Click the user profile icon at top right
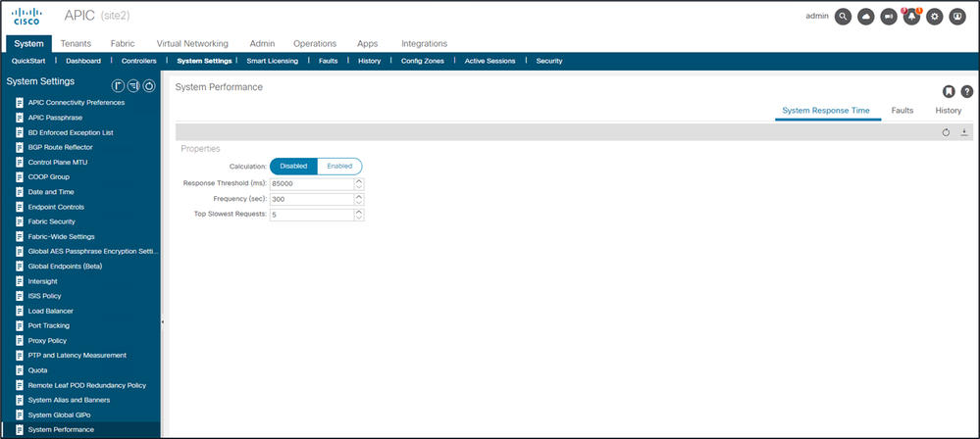980x439 pixels. [957, 17]
